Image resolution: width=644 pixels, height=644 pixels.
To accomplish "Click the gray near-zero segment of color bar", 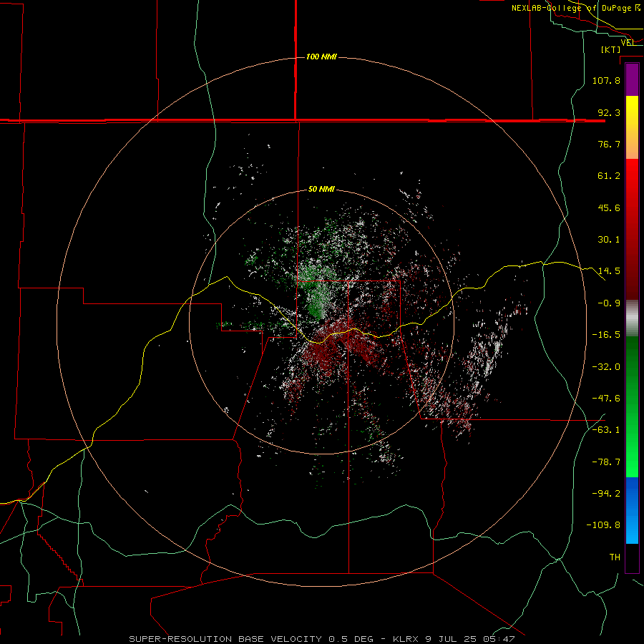I will click(x=632, y=318).
